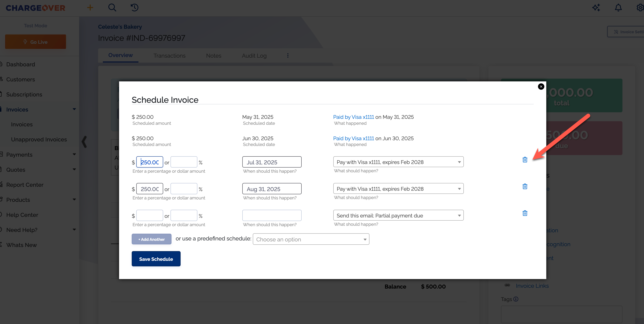Screen dimensions: 644x324
Task: Open Paid by Visa x1111 link for Jun 30
Action: [x=353, y=138]
